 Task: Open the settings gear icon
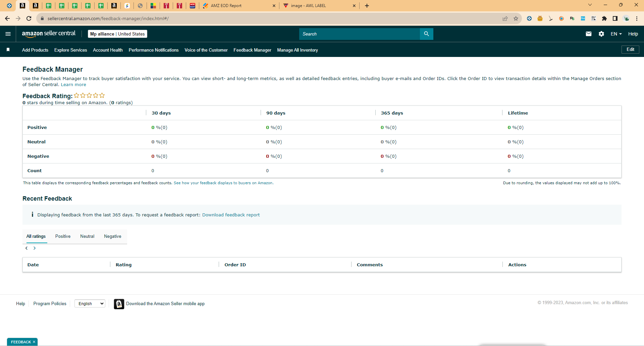pyautogui.click(x=601, y=34)
